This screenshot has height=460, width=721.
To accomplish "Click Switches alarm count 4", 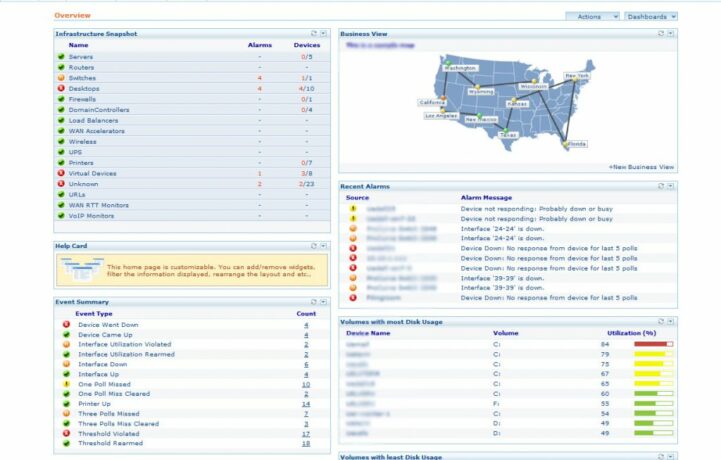I will point(260,78).
